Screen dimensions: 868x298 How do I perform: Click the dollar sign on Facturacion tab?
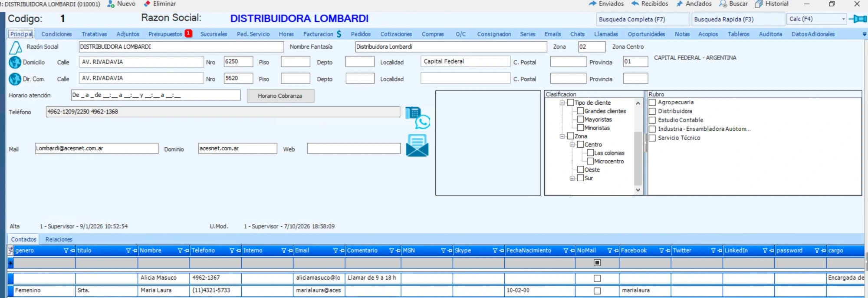(x=339, y=34)
